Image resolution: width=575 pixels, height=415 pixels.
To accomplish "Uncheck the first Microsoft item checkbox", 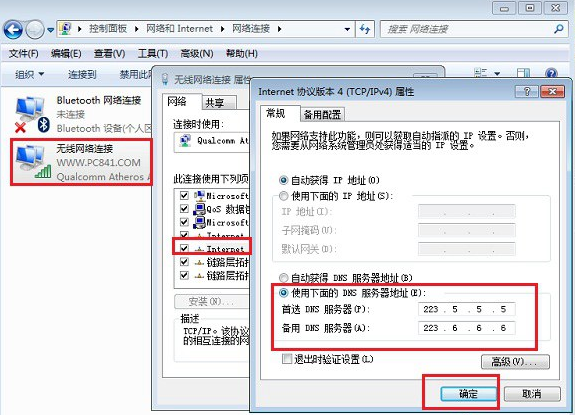I will 184,195.
